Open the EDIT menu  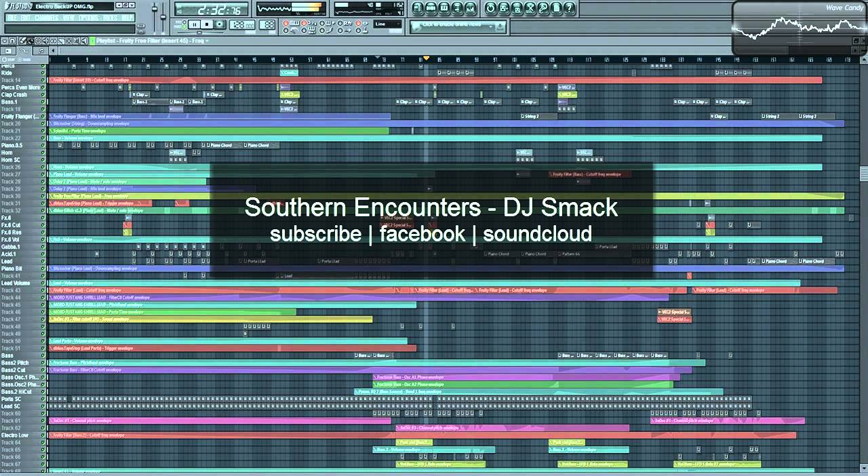click(x=25, y=18)
